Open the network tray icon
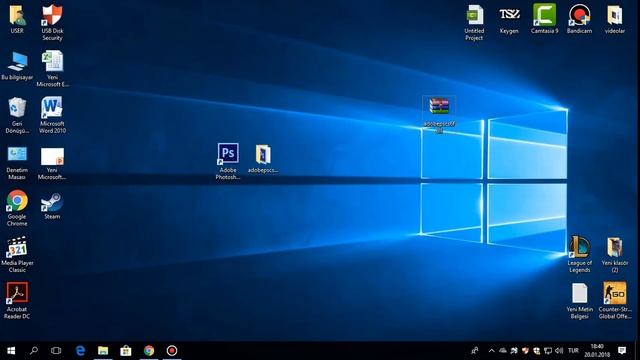 coord(548,351)
